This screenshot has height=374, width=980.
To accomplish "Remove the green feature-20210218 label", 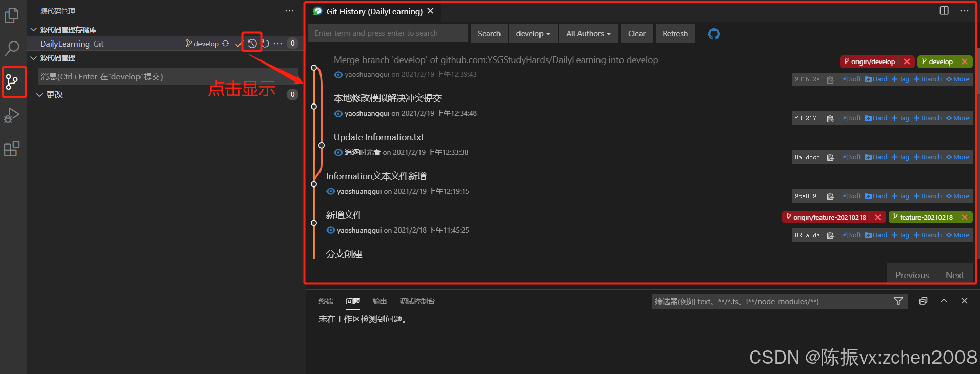I will tap(965, 217).
